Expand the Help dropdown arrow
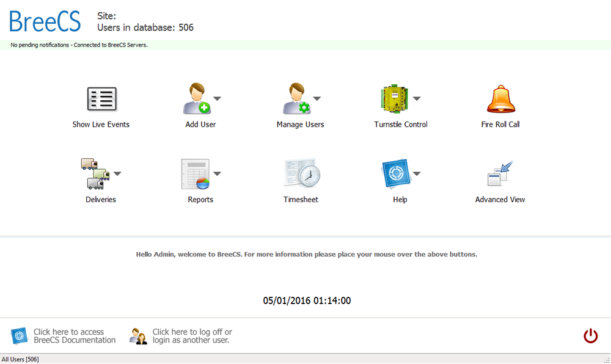This screenshot has width=611, height=364. click(417, 174)
